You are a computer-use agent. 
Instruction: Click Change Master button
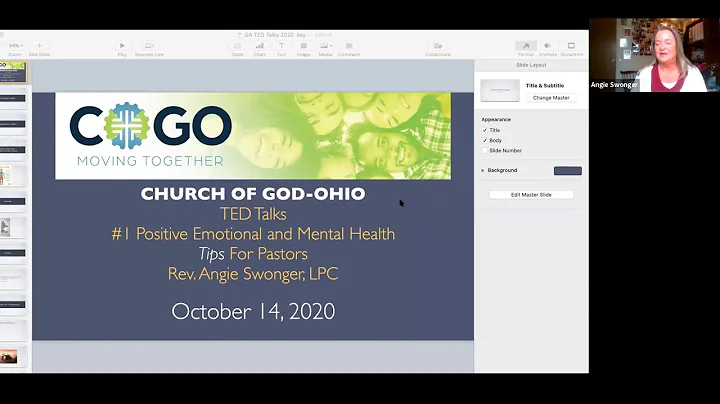coord(551,98)
